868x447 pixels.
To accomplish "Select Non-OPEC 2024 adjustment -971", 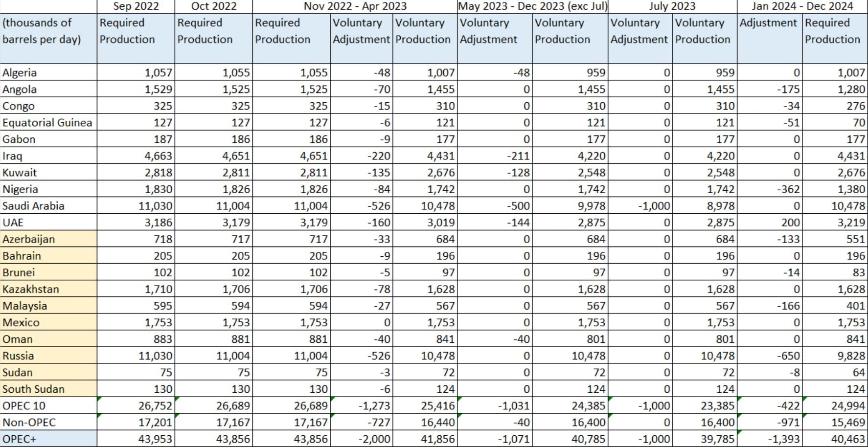I will pyautogui.click(x=770, y=422).
